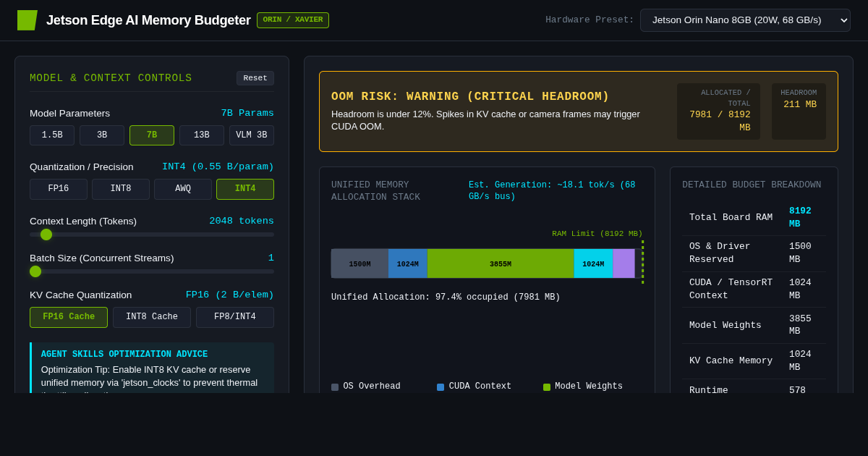Click the purple runtime bar segment

click(624, 263)
